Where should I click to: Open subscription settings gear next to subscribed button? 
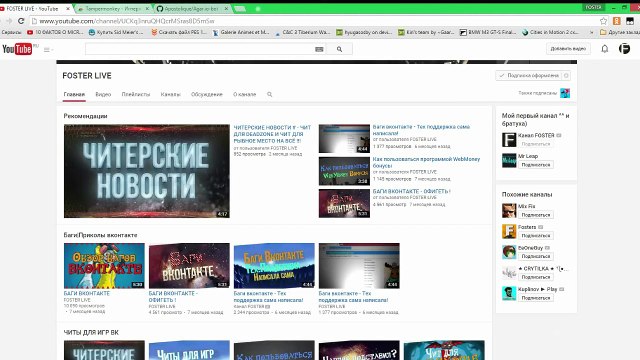tap(566, 76)
